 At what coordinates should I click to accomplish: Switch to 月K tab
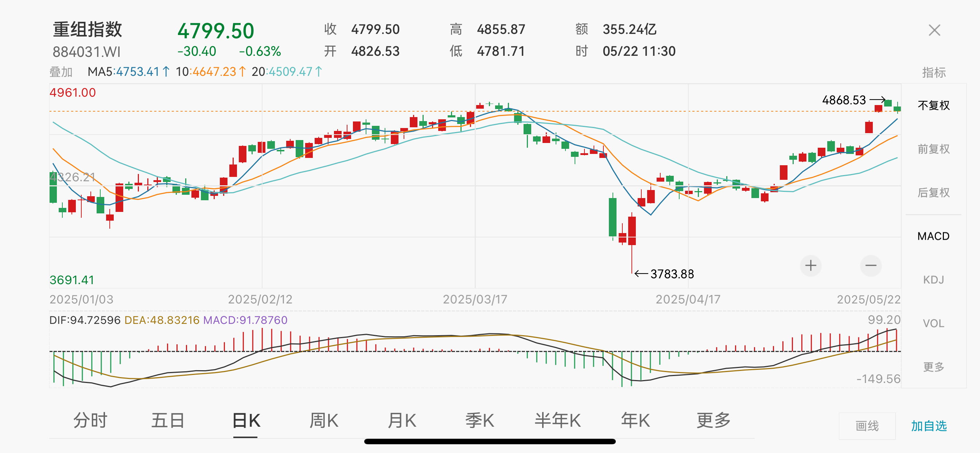[x=402, y=421]
